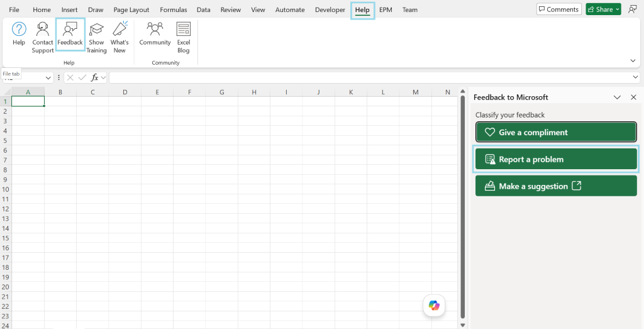Click the formula bar Enter checkmark
The height and width of the screenshot is (329, 644).
click(82, 77)
